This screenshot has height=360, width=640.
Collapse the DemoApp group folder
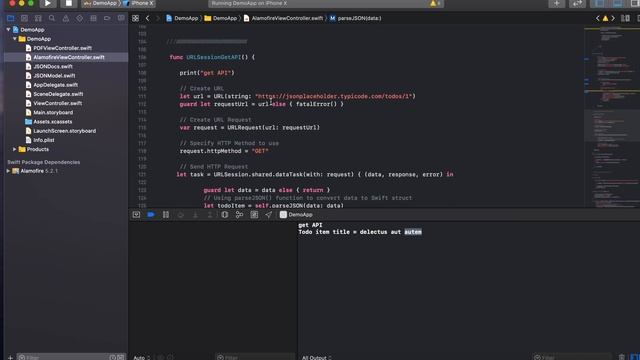coord(15,39)
